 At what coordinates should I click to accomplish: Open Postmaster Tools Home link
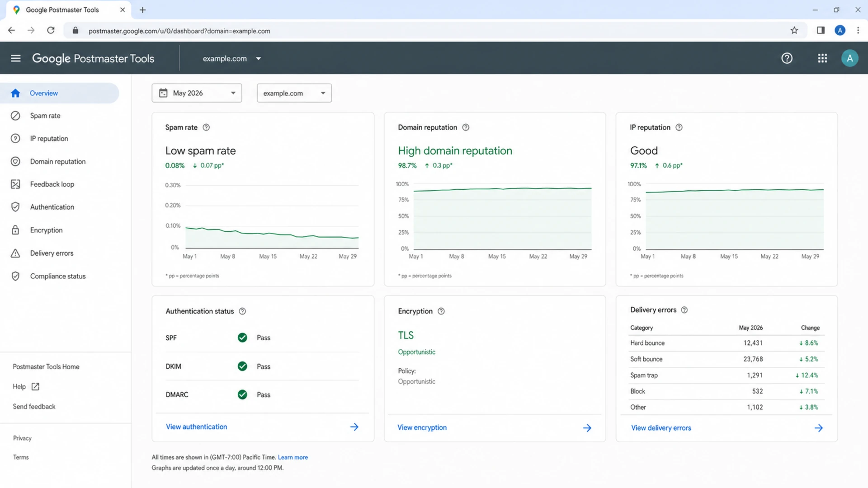click(x=46, y=367)
